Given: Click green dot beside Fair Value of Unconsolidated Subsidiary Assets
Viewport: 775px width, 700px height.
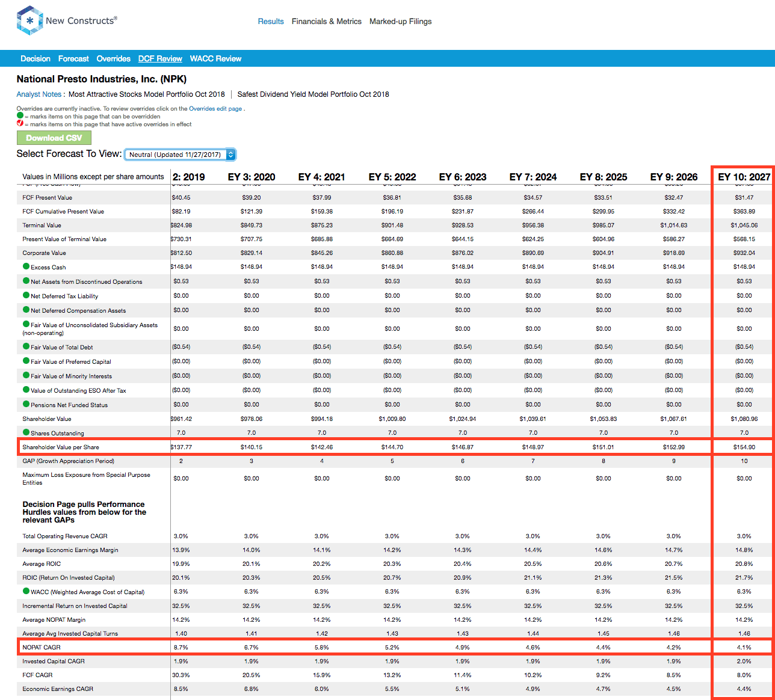Looking at the screenshot, I should click(26, 324).
